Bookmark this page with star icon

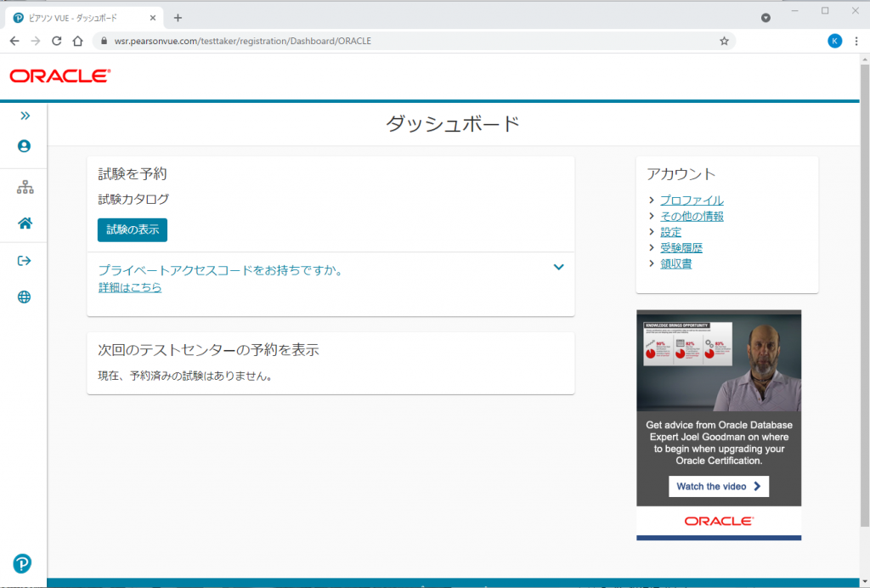coord(724,41)
